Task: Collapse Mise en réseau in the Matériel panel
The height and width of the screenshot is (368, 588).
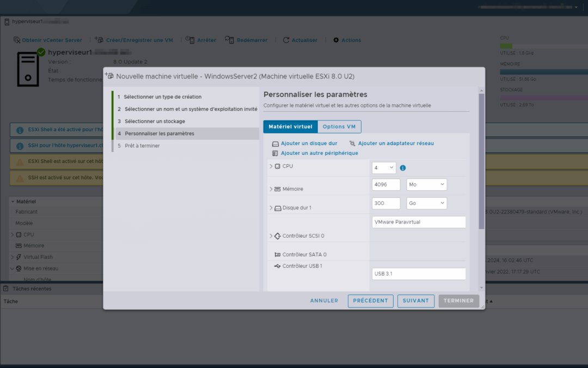Action: (13, 268)
